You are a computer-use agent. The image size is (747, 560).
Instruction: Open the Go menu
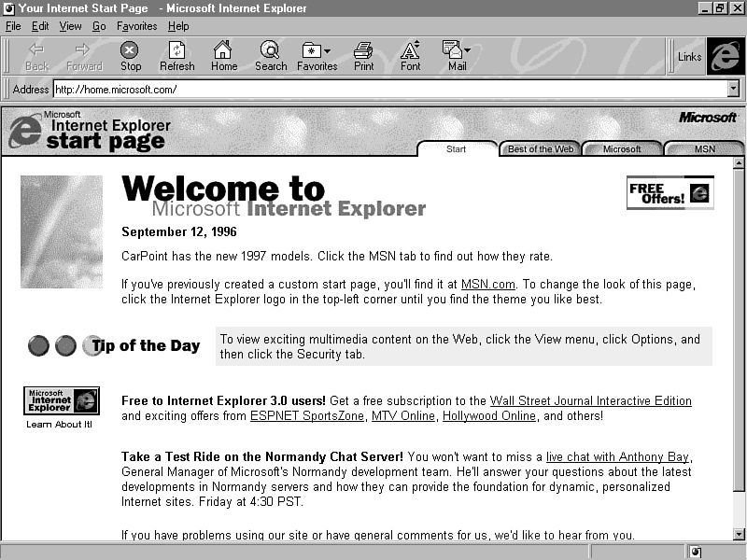click(x=99, y=26)
